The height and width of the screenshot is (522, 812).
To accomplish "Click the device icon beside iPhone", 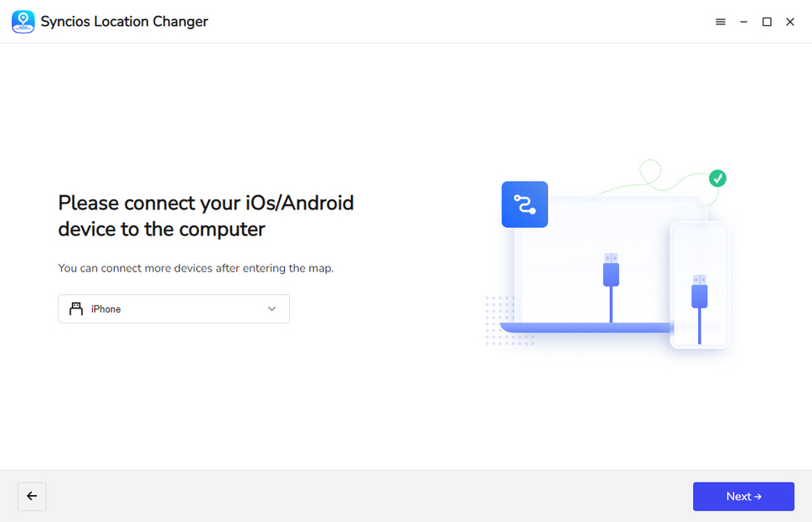I will [76, 309].
